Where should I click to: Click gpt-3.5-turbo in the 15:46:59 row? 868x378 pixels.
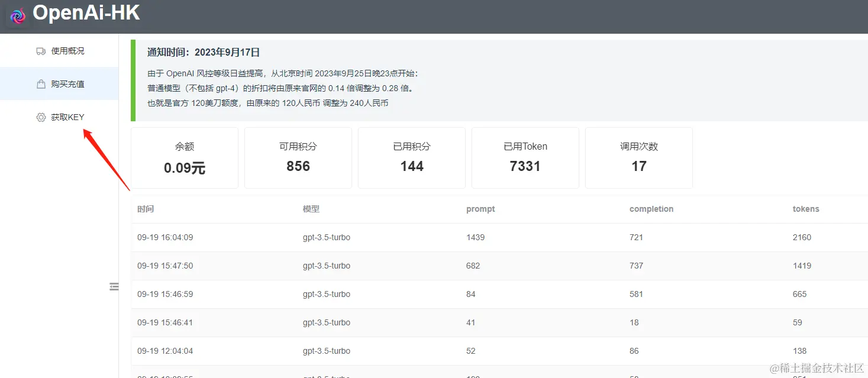(x=327, y=294)
